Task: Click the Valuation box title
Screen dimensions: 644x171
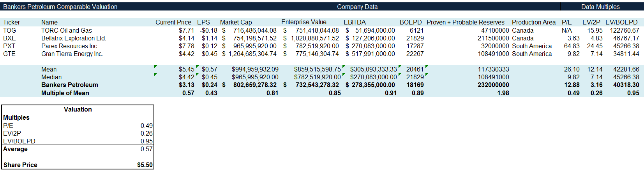Action: (78, 109)
